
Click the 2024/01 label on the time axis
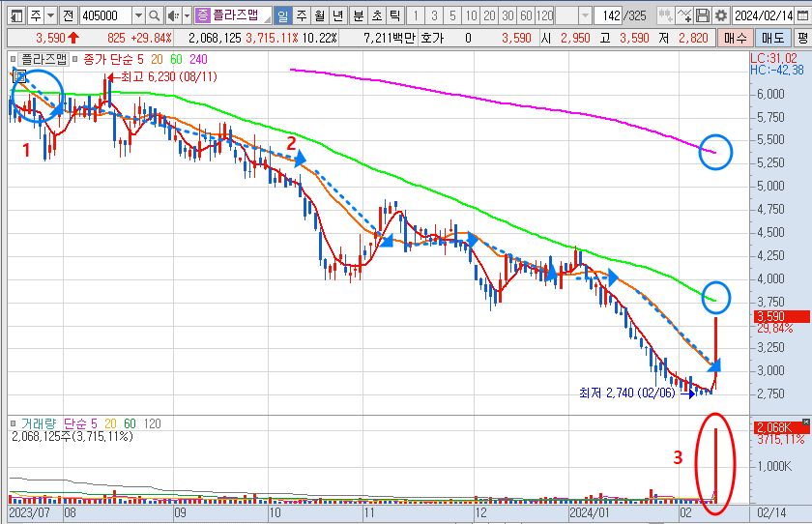590,513
